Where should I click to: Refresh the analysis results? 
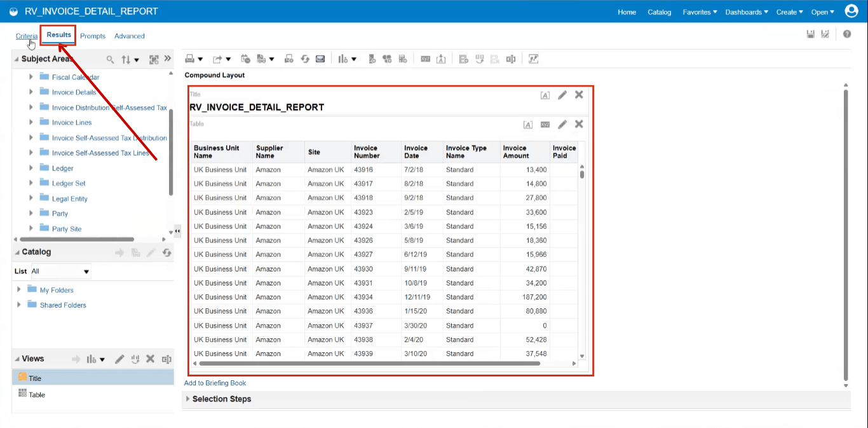(x=304, y=59)
